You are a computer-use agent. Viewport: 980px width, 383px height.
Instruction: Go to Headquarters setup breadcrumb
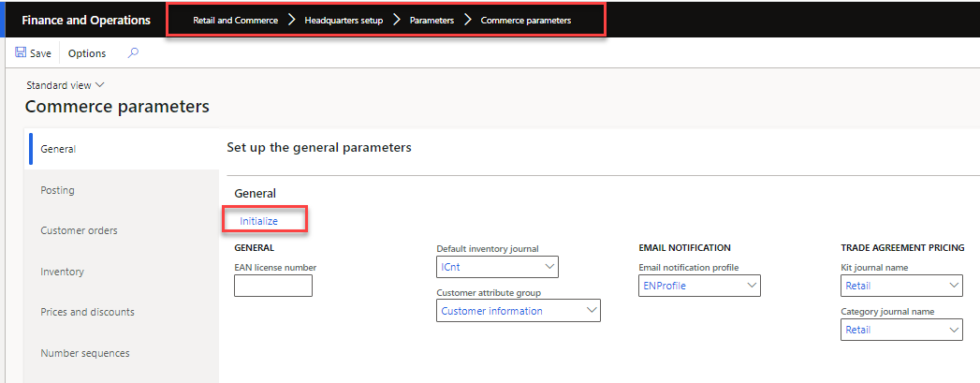(344, 21)
